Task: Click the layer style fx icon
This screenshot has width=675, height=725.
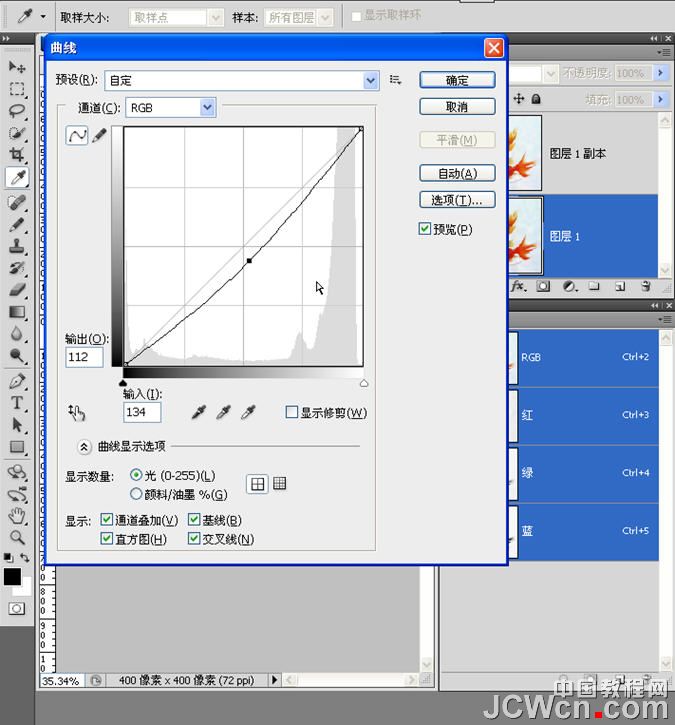Action: (x=519, y=287)
